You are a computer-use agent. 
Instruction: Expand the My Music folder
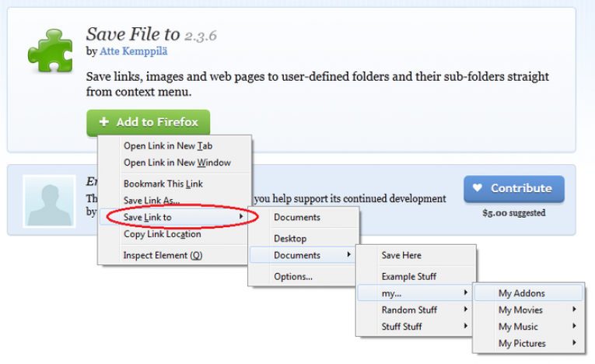pyautogui.click(x=529, y=327)
